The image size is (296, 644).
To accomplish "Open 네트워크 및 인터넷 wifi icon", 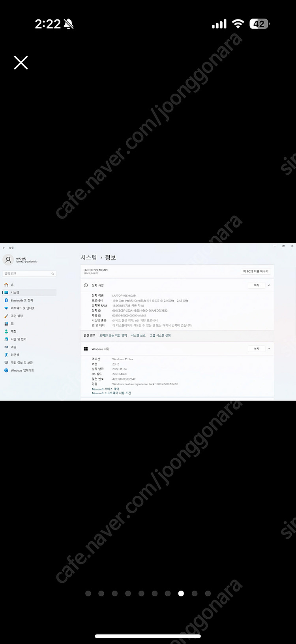I will coord(6,308).
